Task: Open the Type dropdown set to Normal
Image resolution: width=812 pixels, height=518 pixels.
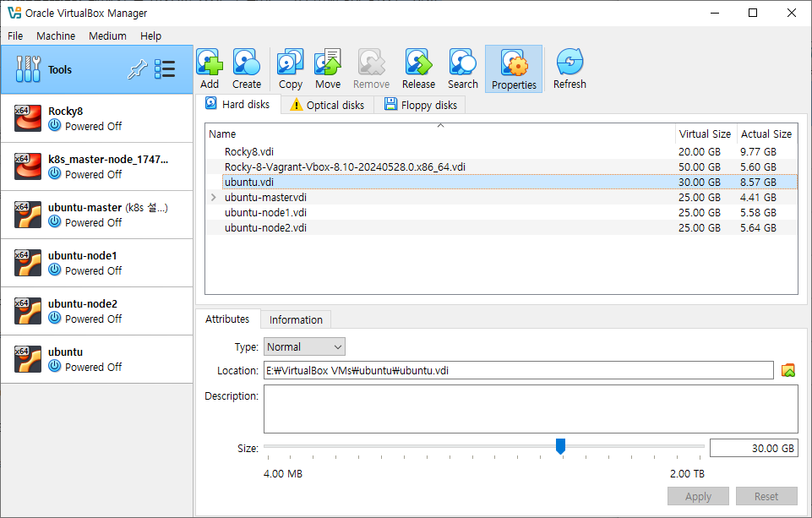Action: point(304,347)
